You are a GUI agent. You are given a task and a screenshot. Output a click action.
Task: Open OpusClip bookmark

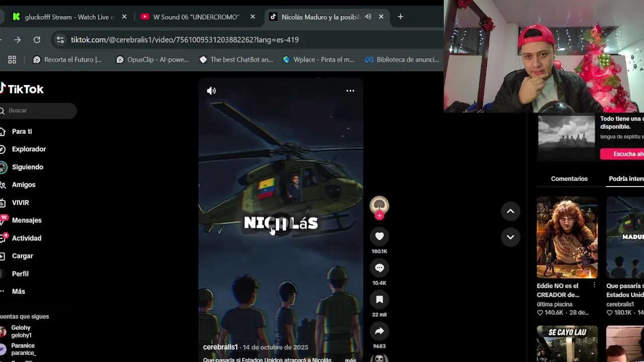click(152, 59)
